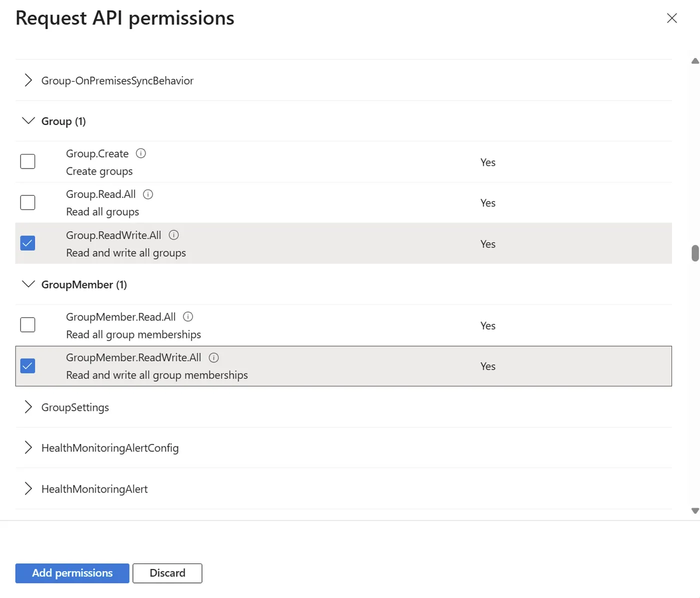Click info icon next to Group.Create

141,153
